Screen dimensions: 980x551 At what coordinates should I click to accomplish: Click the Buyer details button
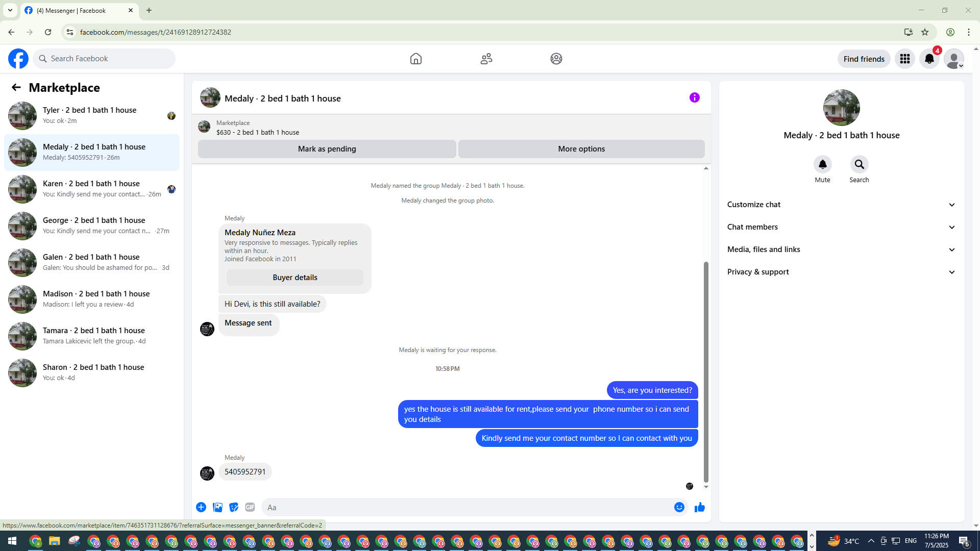(295, 278)
